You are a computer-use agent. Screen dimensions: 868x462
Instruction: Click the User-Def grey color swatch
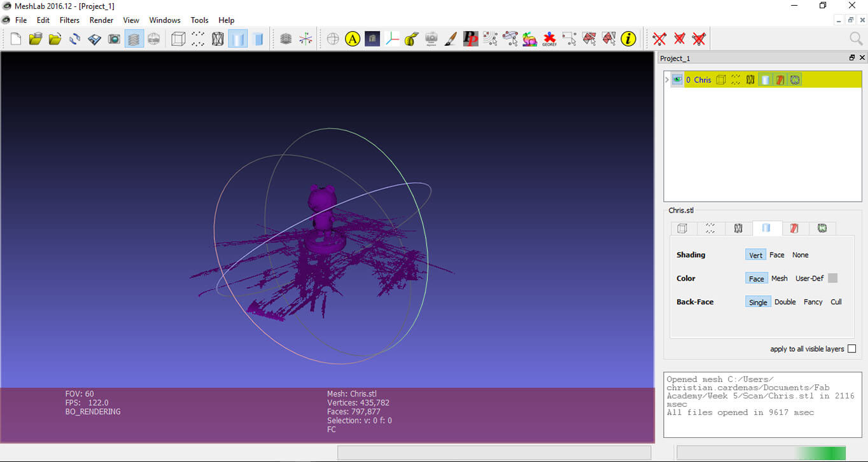833,278
